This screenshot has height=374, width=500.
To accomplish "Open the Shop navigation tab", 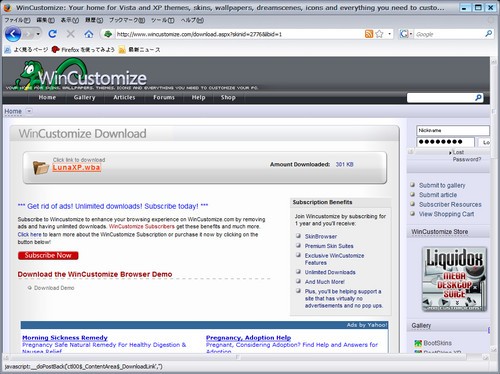I will 228,97.
